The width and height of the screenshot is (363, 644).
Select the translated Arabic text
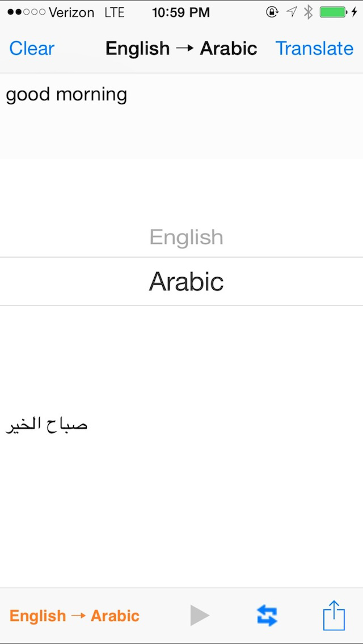click(47, 424)
